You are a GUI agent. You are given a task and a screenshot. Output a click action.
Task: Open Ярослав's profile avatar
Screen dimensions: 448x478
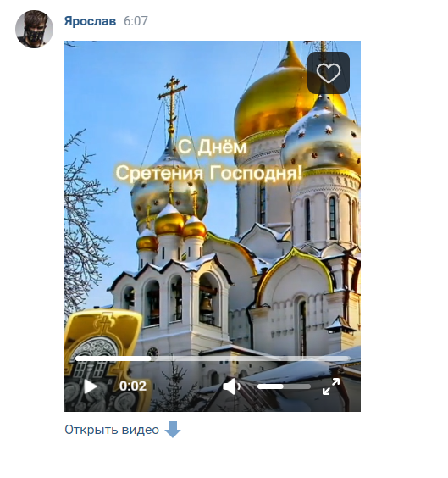pyautogui.click(x=34, y=29)
